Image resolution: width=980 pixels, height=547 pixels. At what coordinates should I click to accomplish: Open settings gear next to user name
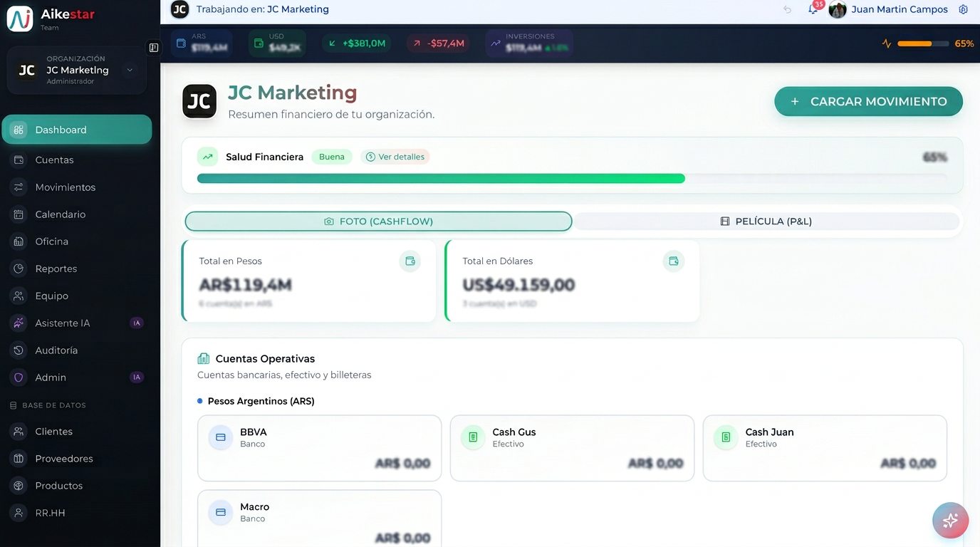[963, 9]
